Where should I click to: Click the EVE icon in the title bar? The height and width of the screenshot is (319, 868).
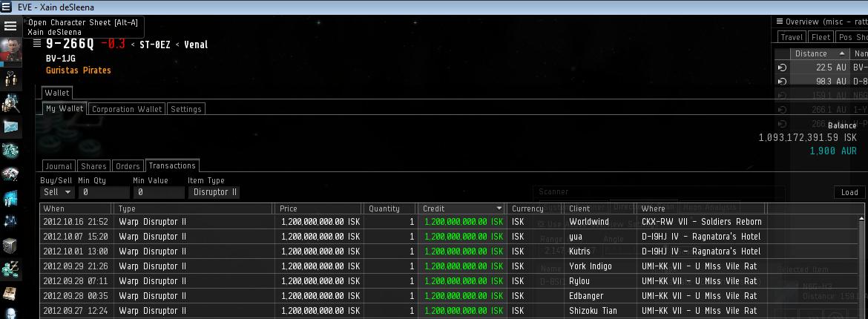(x=6, y=7)
